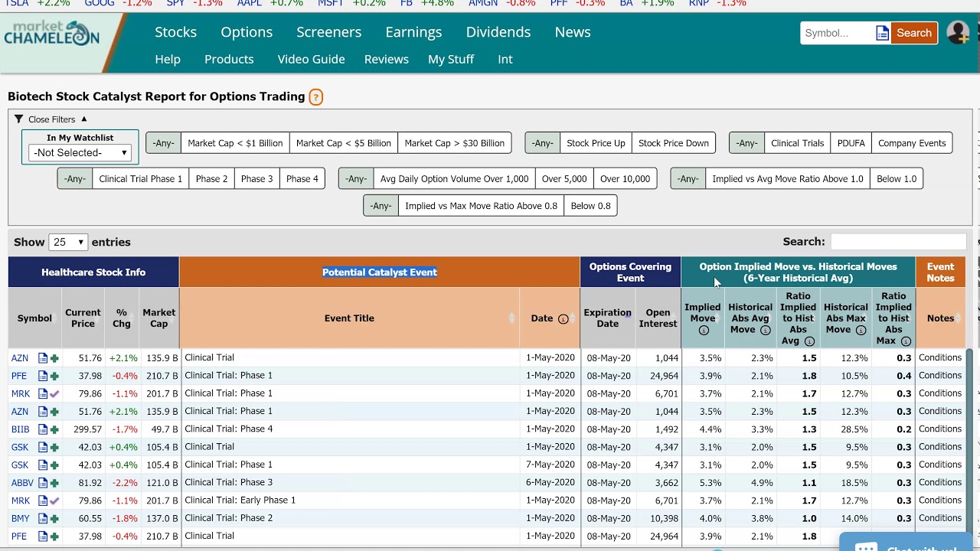Open the Earnings menu

pos(413,32)
